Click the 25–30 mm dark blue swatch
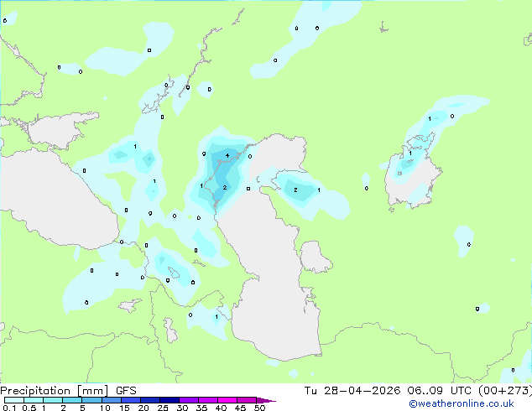Viewport: 532px width, 411px height. (169, 400)
